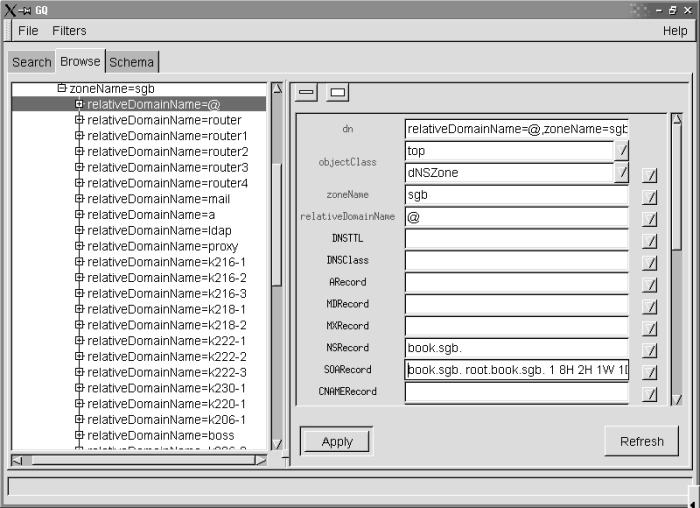Click the second small toolbar button above dn
700x508 pixels.
coord(338,93)
